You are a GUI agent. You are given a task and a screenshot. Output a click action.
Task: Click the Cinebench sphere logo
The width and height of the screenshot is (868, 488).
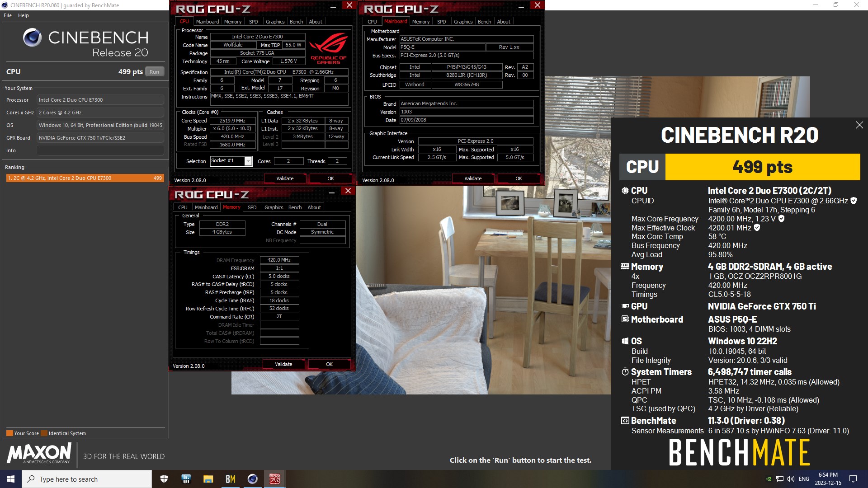32,38
